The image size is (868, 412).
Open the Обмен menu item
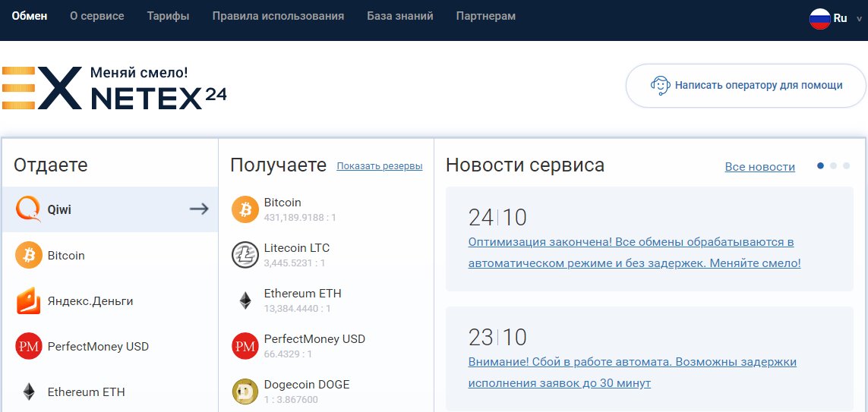[x=30, y=16]
